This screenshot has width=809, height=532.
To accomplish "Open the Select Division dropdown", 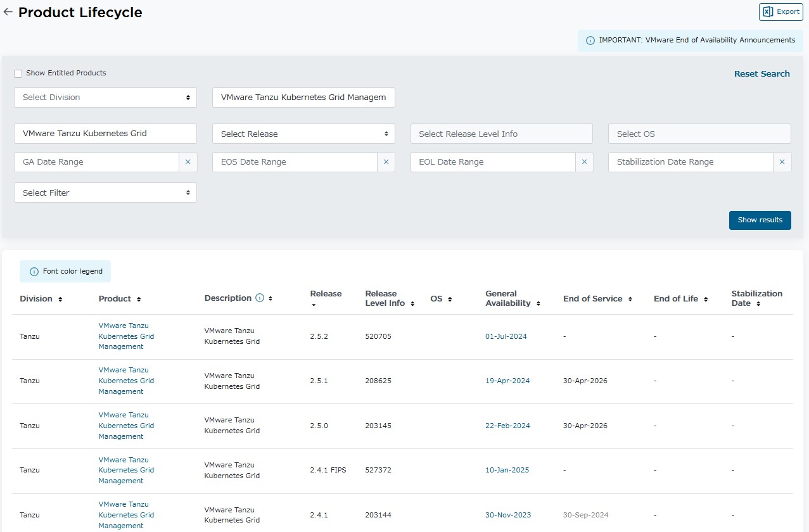I will click(x=105, y=98).
